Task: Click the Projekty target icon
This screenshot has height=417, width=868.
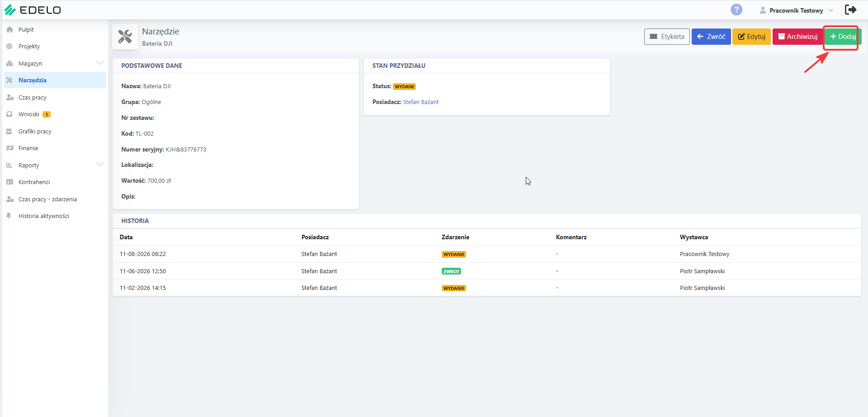Action: [x=9, y=46]
